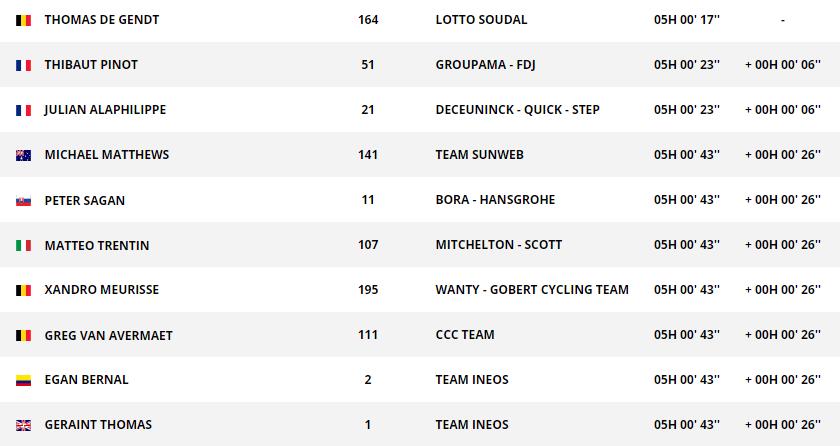Click bib number 164
The height and width of the screenshot is (446, 840).
pyautogui.click(x=368, y=20)
